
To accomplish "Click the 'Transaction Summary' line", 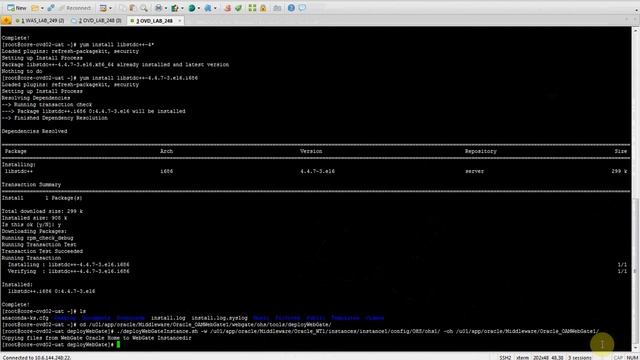I will (x=31, y=184).
